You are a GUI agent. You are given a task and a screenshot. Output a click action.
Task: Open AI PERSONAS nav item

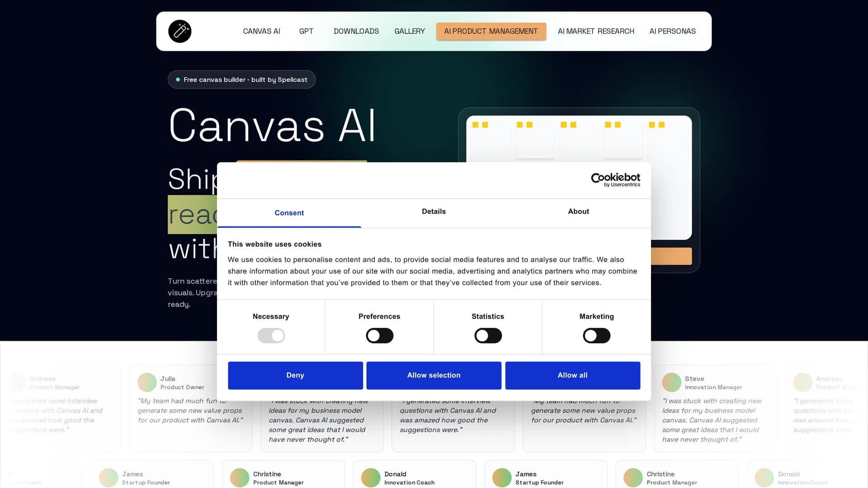[x=672, y=31]
